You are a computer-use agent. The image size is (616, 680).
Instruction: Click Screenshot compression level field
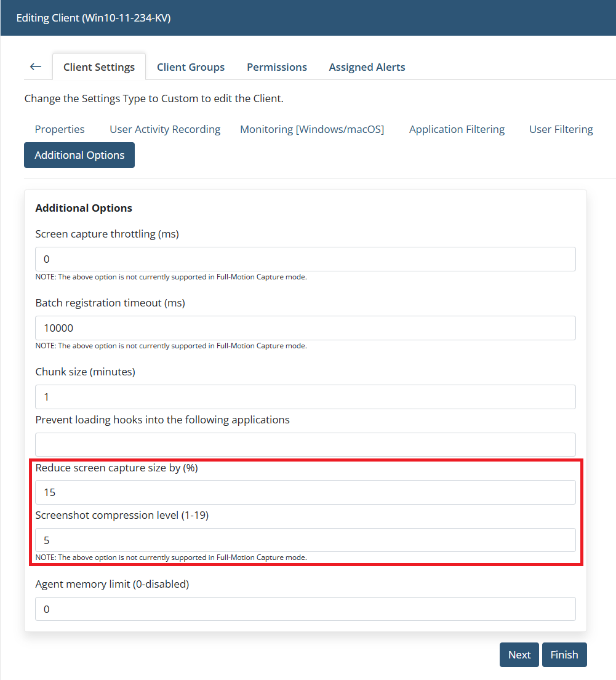[x=305, y=540]
